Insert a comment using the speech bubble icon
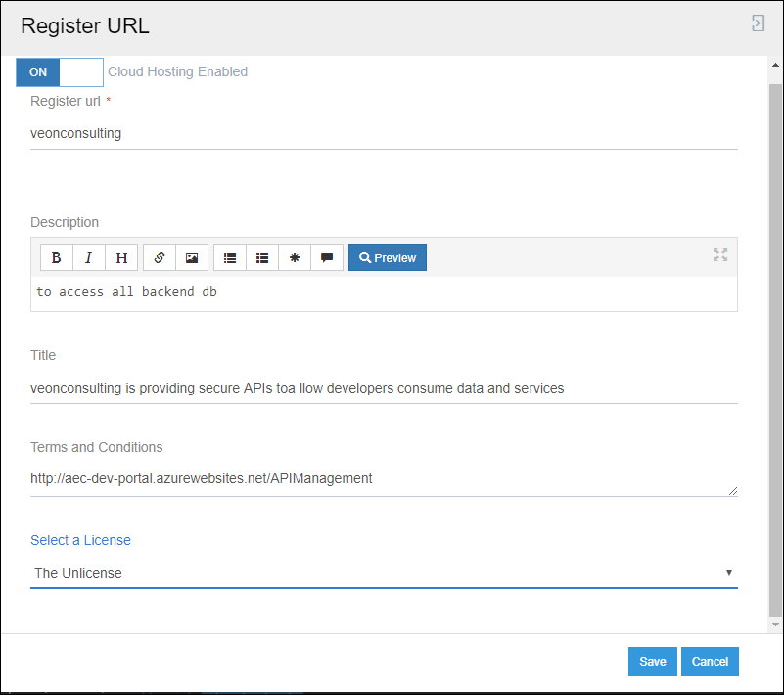 click(x=326, y=256)
